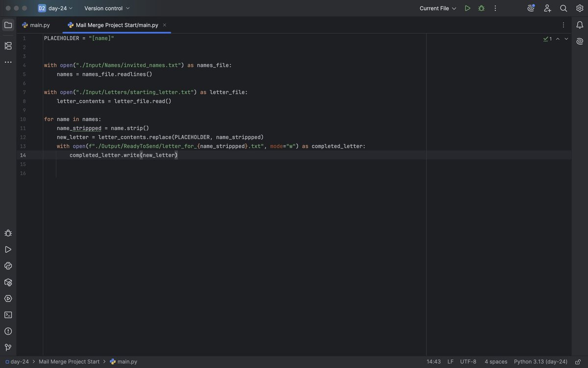
Task: Open the Git version control tool window
Action: tap(8, 347)
